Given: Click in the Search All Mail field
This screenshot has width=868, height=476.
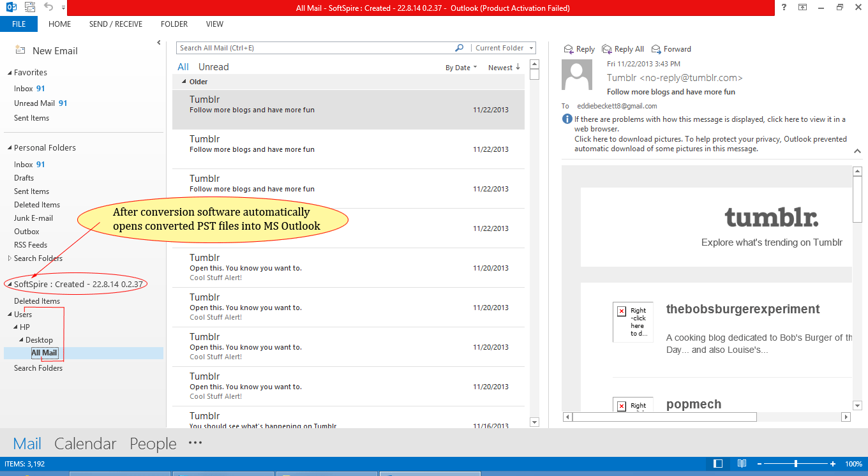Looking at the screenshot, I should pos(314,48).
